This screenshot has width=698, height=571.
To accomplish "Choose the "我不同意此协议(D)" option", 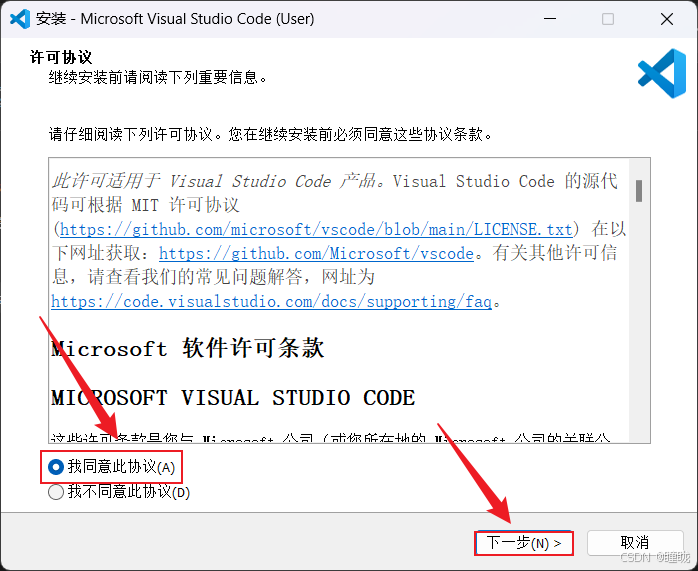I will [x=119, y=492].
